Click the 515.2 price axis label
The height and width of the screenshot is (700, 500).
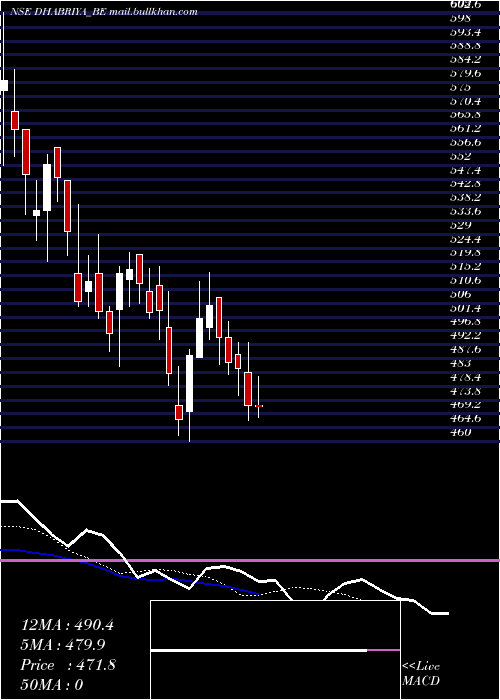click(x=465, y=267)
